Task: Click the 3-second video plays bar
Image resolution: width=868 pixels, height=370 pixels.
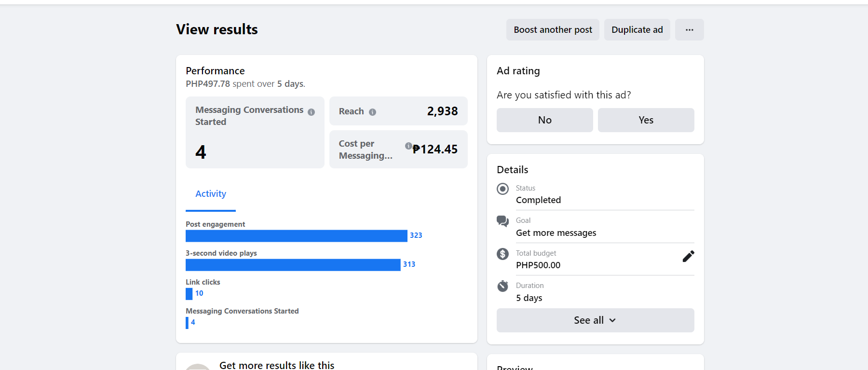Action: click(x=293, y=265)
